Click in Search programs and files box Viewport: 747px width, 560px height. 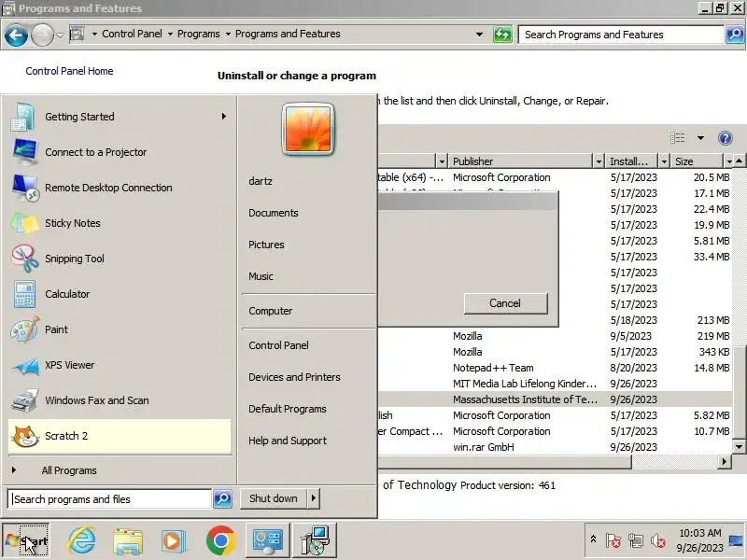pyautogui.click(x=109, y=499)
